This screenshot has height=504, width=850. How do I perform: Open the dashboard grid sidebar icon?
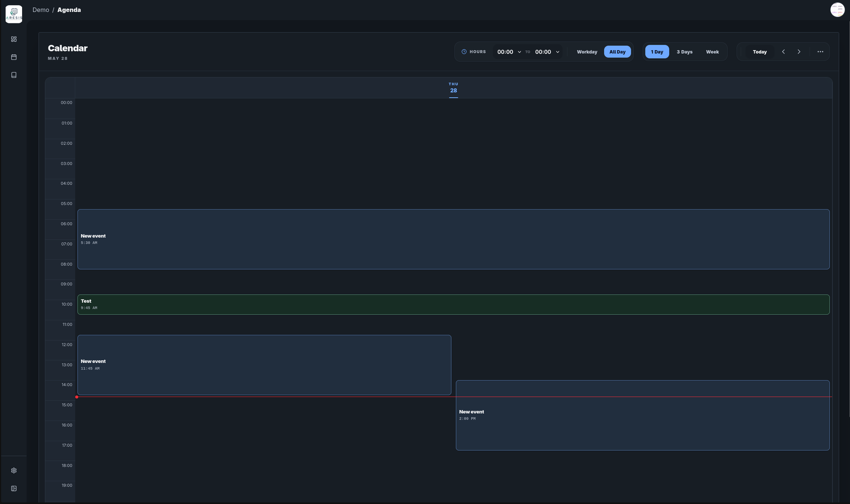14,39
